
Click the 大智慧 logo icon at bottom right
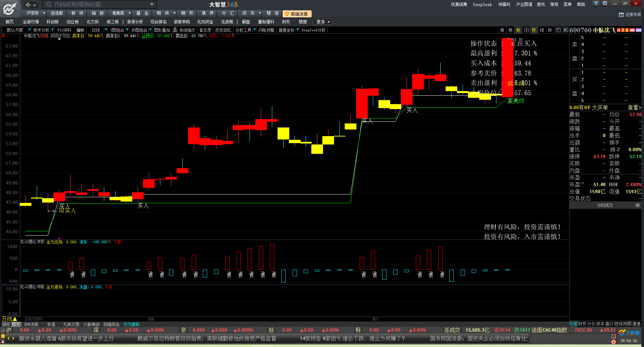[x=629, y=333]
